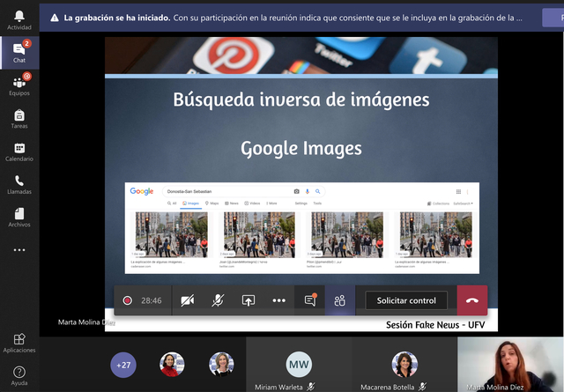Open Llamadas in the left sidebar
This screenshot has width=564, height=392.
pyautogui.click(x=19, y=184)
